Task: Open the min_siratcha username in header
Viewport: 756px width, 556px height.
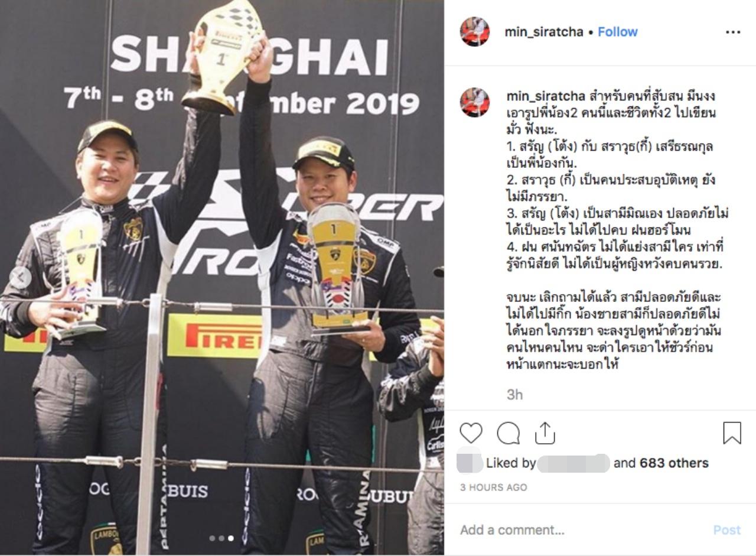Action: click(543, 32)
